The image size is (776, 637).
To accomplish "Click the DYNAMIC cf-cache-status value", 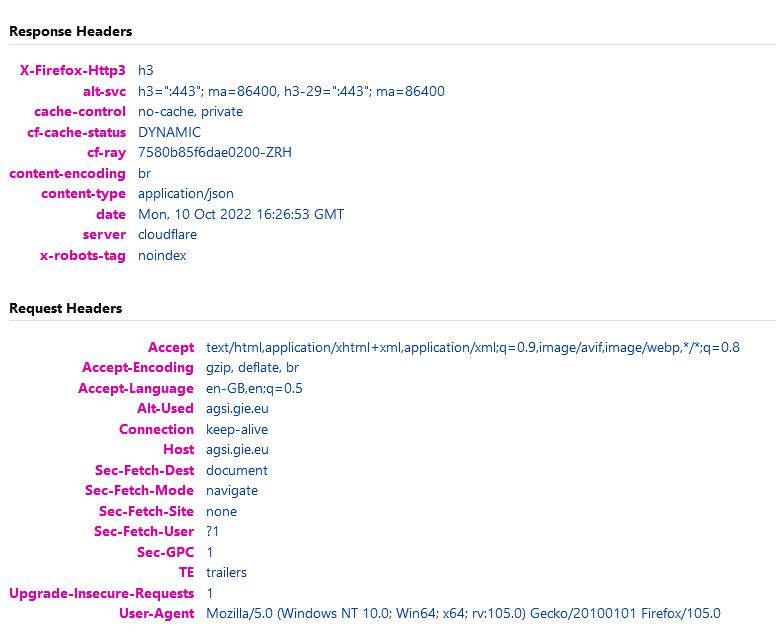I will (169, 132).
